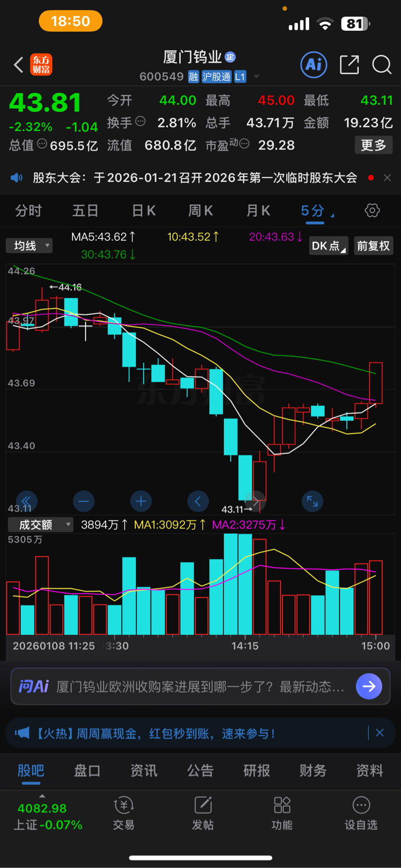Tap the 总值 info icon
This screenshot has height=868, width=401.
click(42, 144)
